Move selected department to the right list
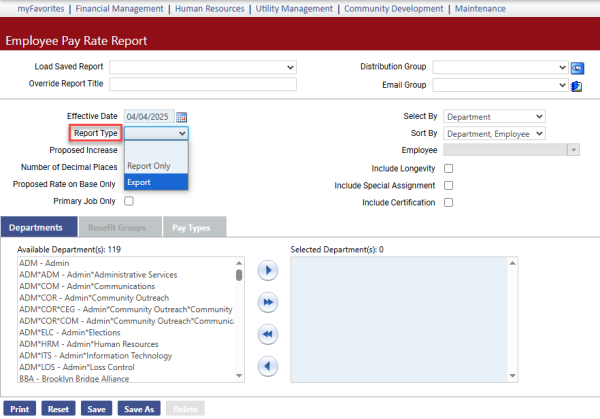 point(268,271)
